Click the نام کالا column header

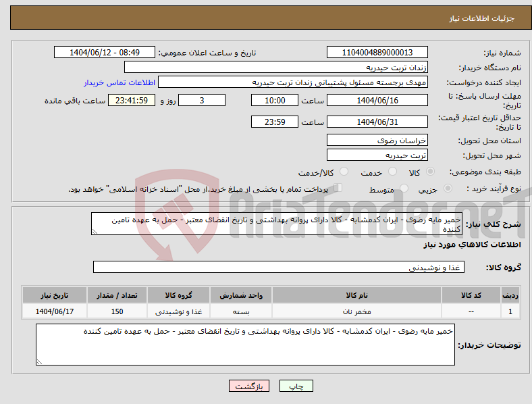(x=356, y=295)
